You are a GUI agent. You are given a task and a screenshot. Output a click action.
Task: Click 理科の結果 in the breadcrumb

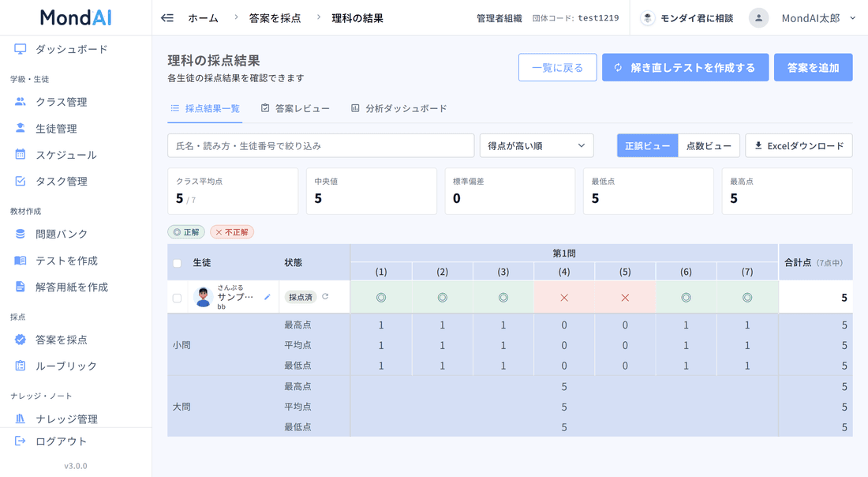(x=357, y=18)
